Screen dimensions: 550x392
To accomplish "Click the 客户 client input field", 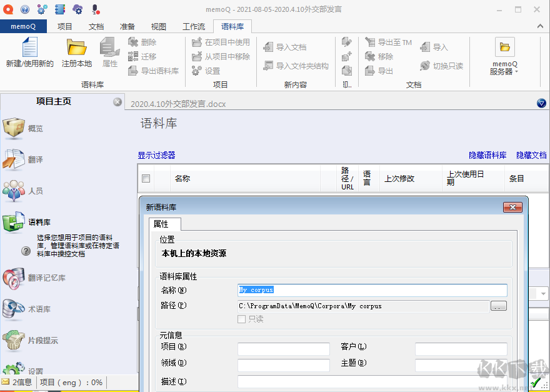I will 461,349.
